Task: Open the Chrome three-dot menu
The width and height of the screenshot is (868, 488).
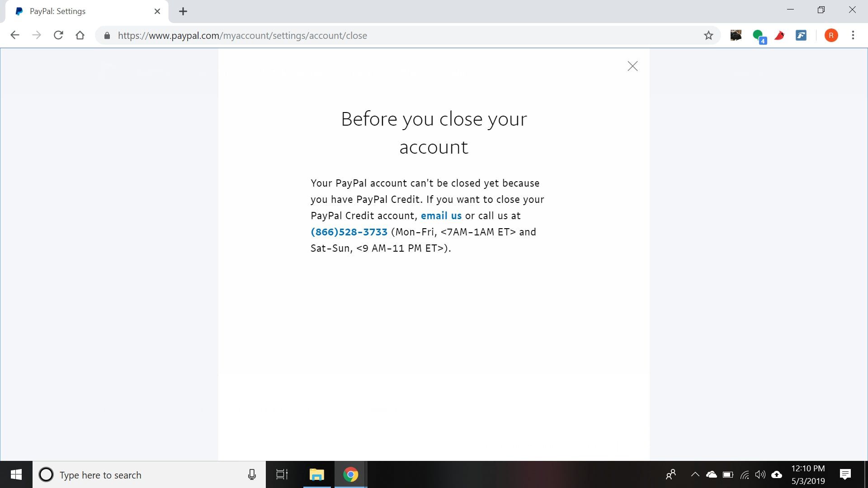Action: (x=853, y=35)
